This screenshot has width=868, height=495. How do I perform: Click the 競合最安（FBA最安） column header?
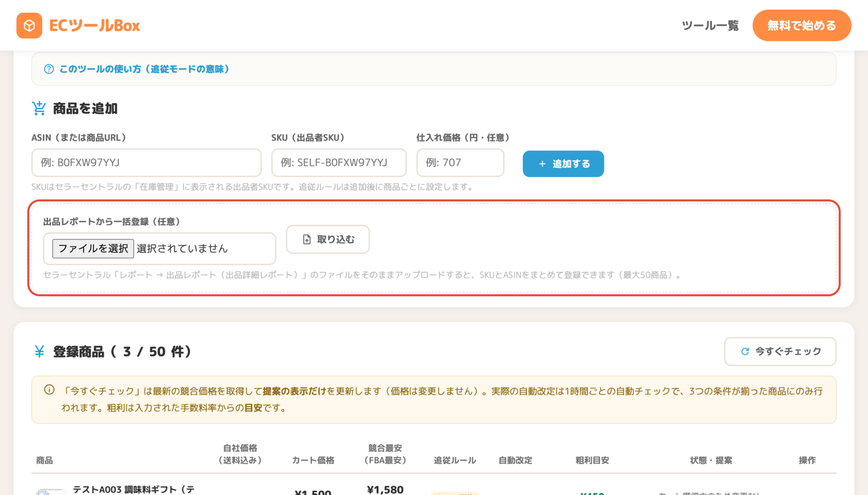(x=385, y=454)
